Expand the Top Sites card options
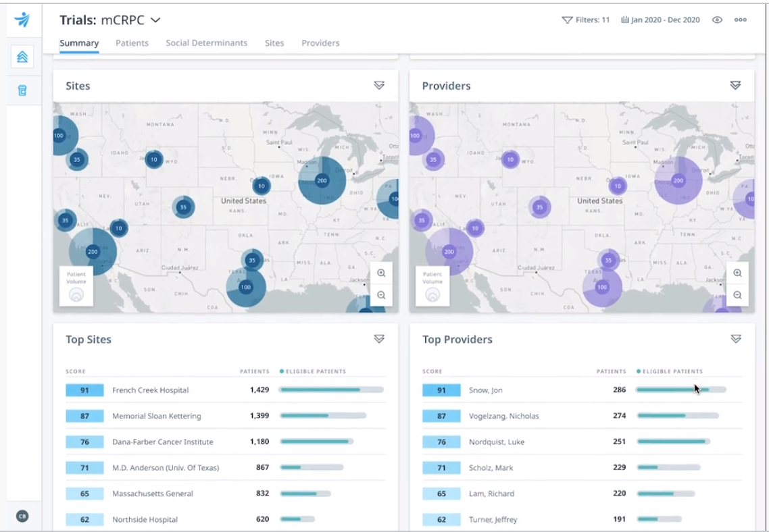This screenshot has width=769, height=532. (x=379, y=339)
